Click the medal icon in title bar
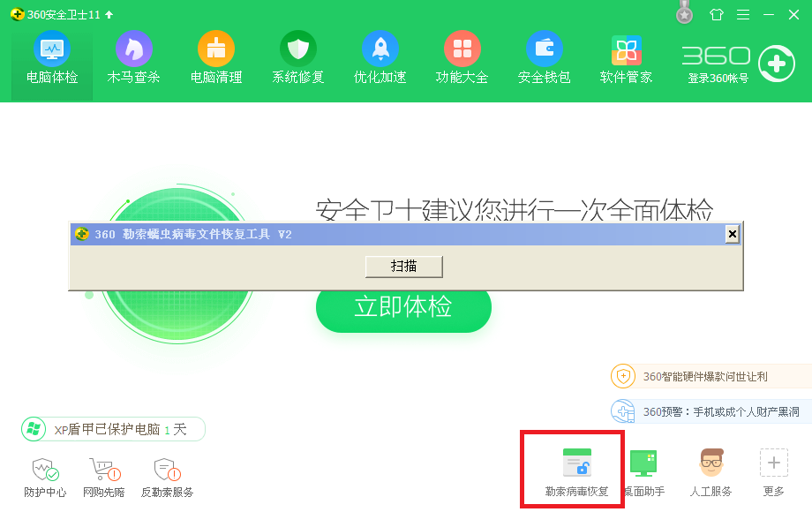The image size is (812, 512). pos(684,12)
